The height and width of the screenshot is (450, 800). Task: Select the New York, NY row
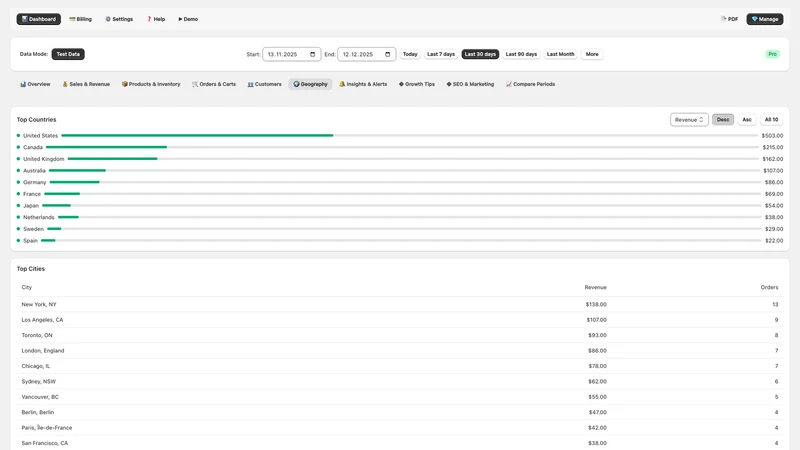click(x=400, y=304)
